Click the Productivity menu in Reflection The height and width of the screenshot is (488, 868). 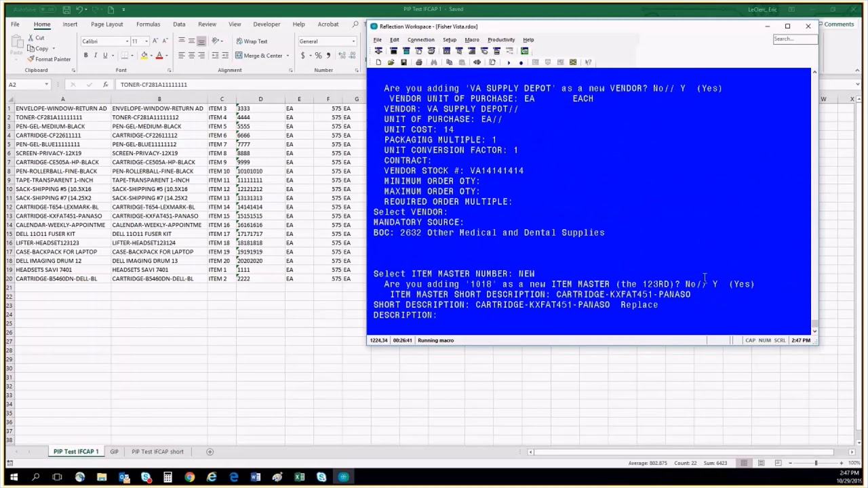click(501, 40)
